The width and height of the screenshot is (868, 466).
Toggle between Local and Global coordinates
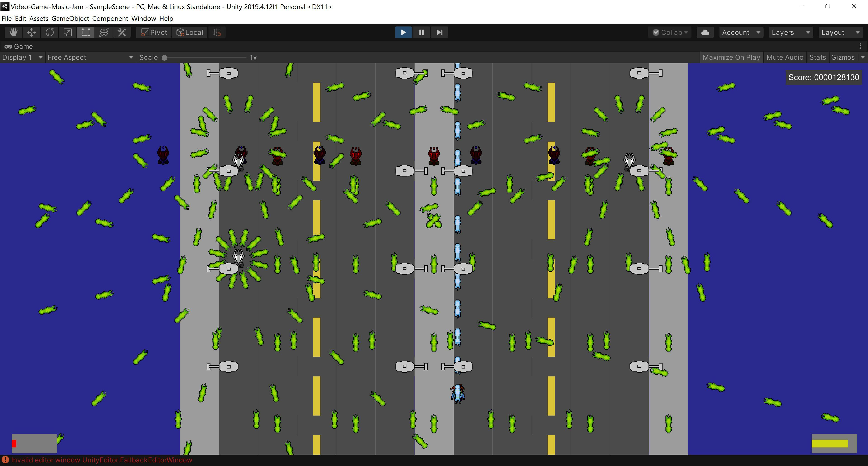189,32
